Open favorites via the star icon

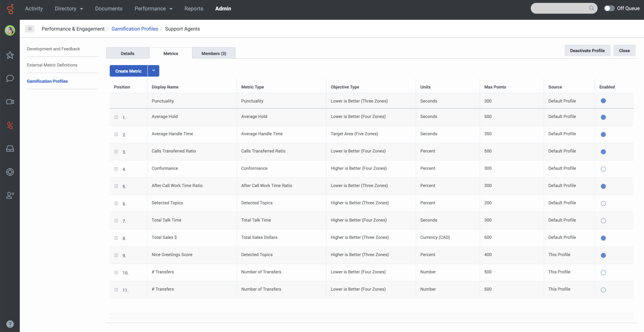click(x=10, y=55)
